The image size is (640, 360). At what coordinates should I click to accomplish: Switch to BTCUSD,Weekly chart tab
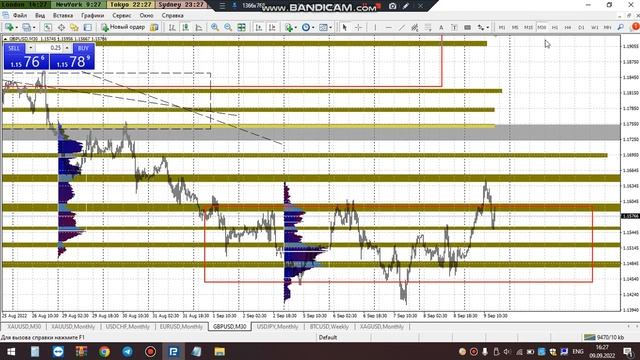tap(329, 327)
